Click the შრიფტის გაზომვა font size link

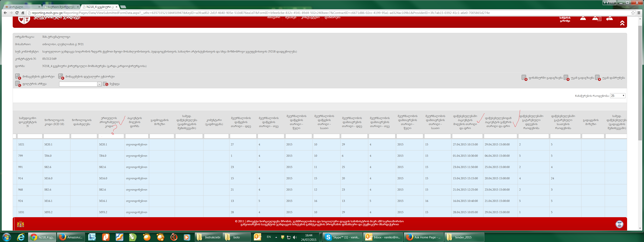pos(565,19)
